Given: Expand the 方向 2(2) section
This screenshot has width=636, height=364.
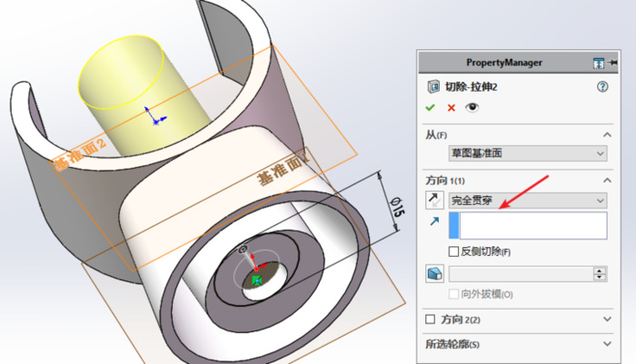Looking at the screenshot, I should point(607,319).
